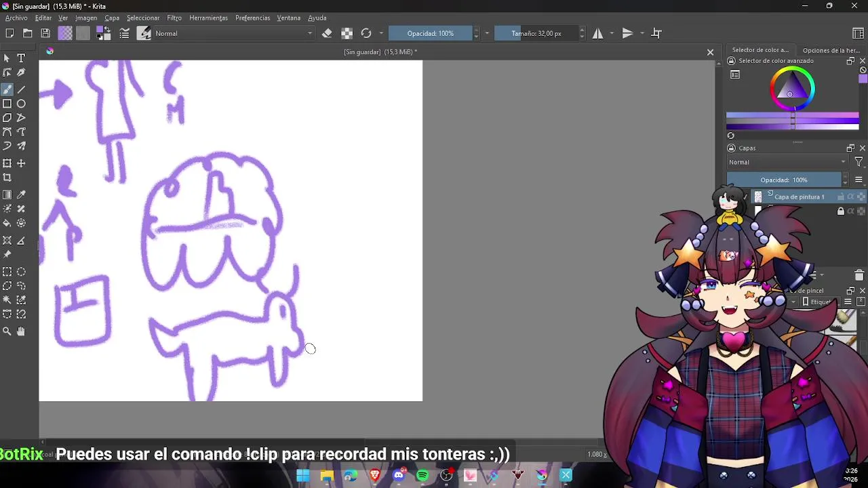The width and height of the screenshot is (868, 488).
Task: Toggle vertical mirror tool
Action: [627, 33]
